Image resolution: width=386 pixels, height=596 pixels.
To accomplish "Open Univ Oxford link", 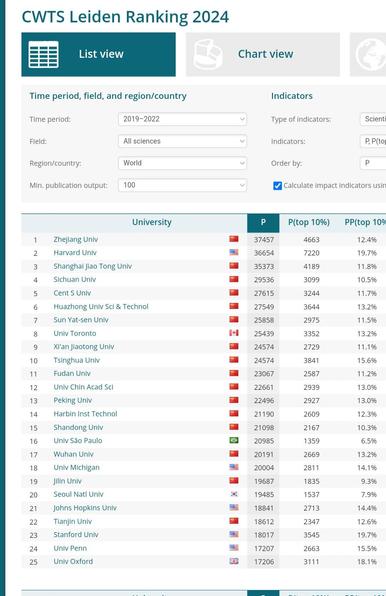I will [x=73, y=561].
